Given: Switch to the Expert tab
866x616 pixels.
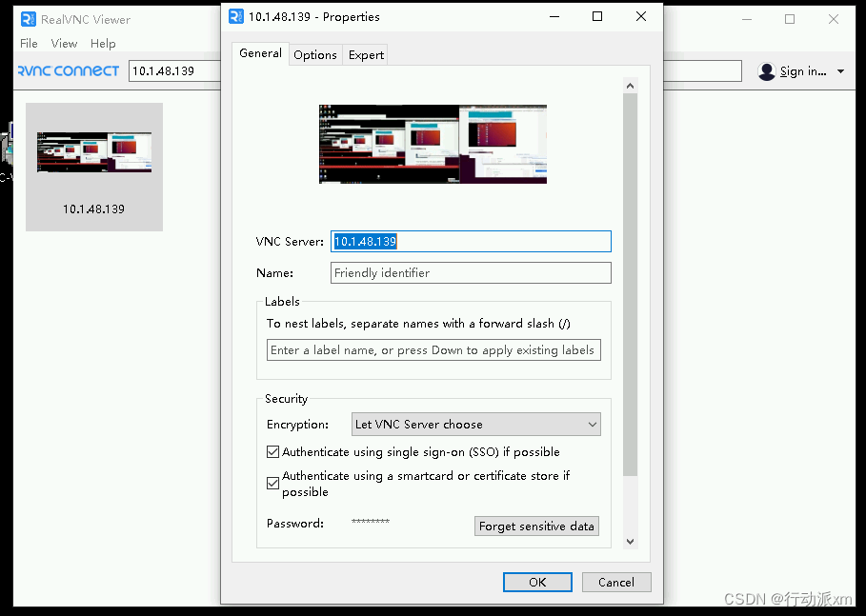Looking at the screenshot, I should coord(366,54).
